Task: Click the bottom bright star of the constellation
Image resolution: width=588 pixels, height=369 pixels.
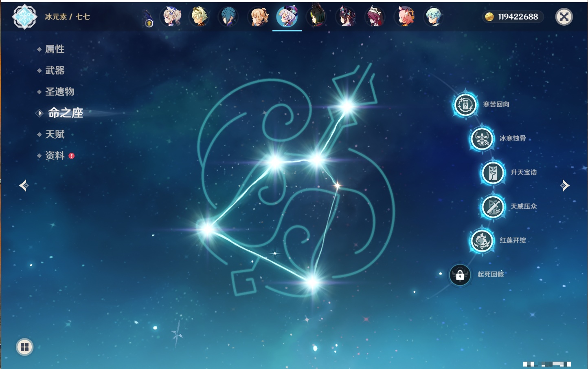Action: point(312,281)
